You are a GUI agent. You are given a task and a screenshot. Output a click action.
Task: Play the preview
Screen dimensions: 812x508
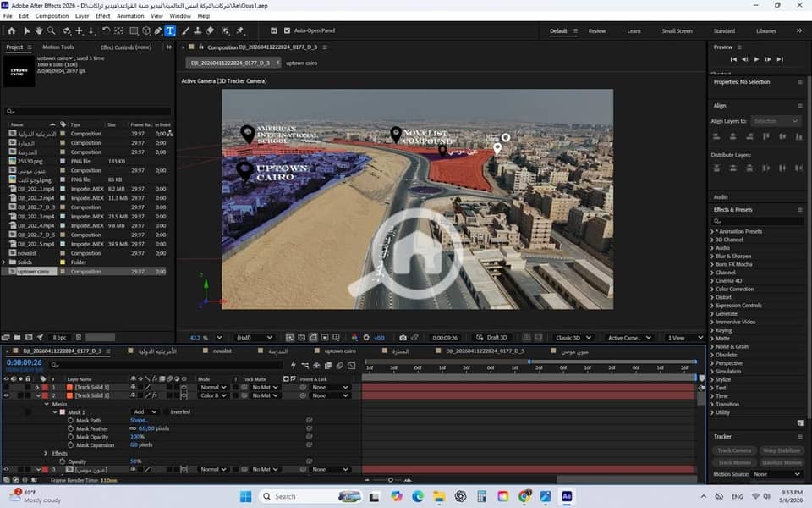coord(756,59)
